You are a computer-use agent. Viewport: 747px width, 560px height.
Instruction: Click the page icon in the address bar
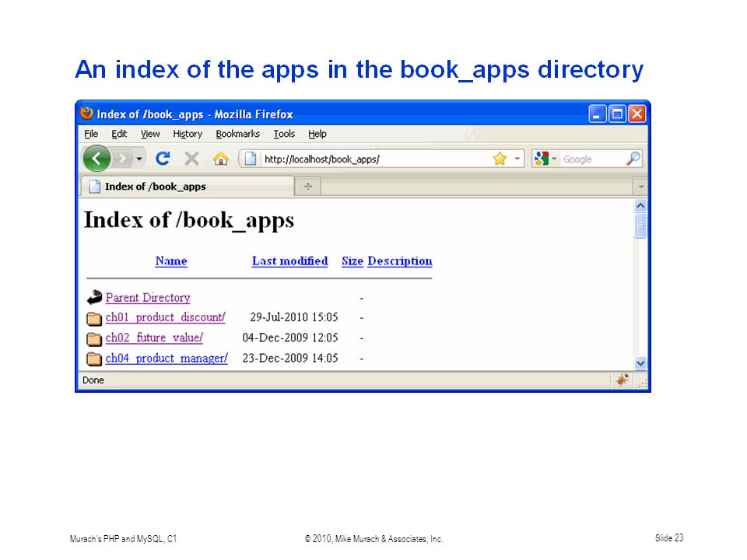click(x=251, y=159)
